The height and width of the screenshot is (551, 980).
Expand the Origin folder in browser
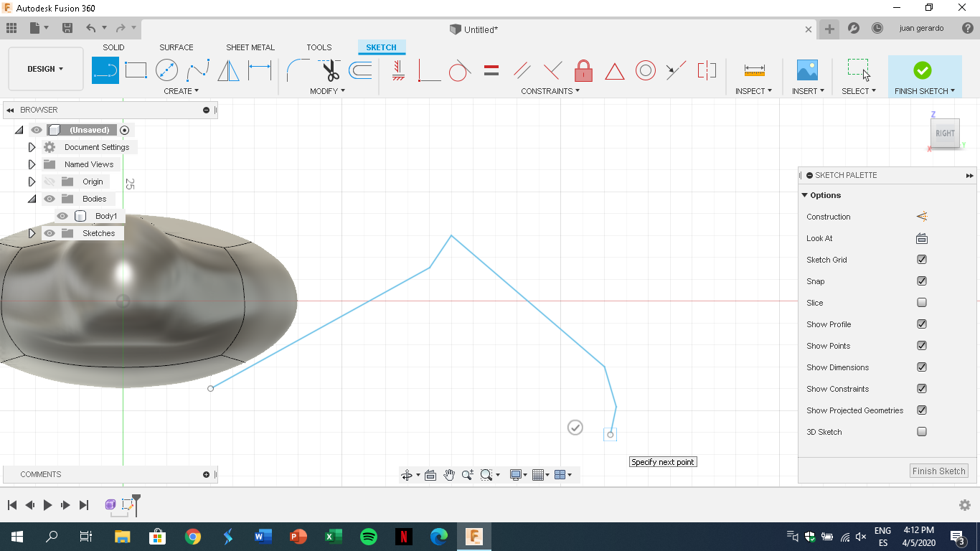(x=32, y=182)
